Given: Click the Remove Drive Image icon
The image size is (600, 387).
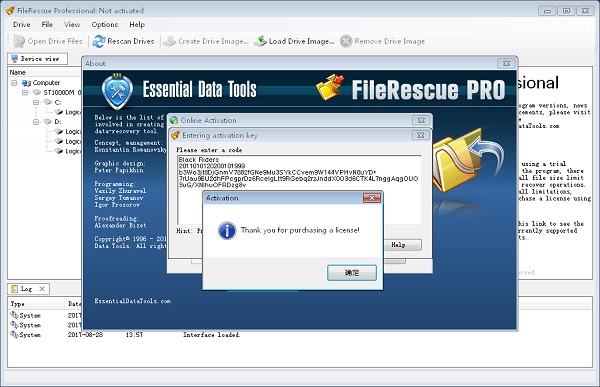Looking at the screenshot, I should tap(346, 41).
